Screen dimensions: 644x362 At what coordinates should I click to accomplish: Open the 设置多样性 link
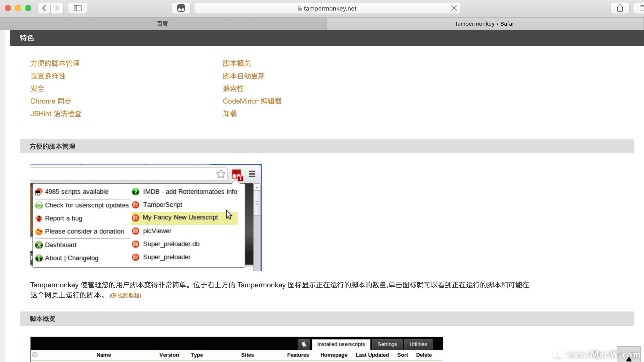click(x=48, y=76)
